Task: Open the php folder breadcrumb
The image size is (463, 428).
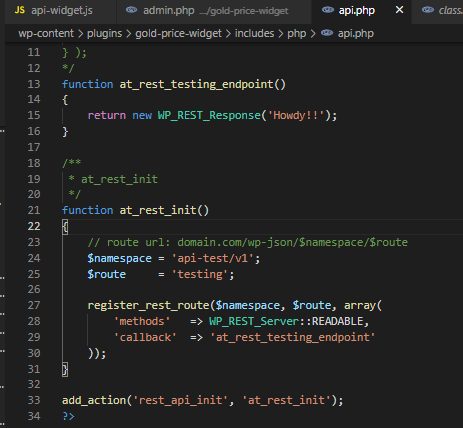Action: [297, 34]
